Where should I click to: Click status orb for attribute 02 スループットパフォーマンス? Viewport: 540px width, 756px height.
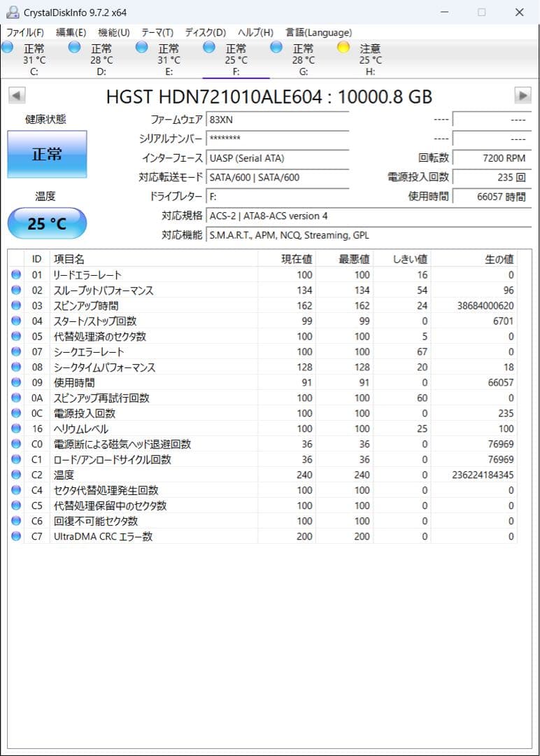click(x=16, y=290)
